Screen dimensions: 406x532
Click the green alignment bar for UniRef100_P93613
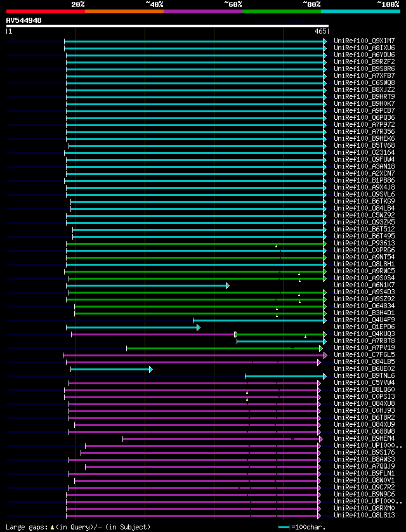[195, 243]
